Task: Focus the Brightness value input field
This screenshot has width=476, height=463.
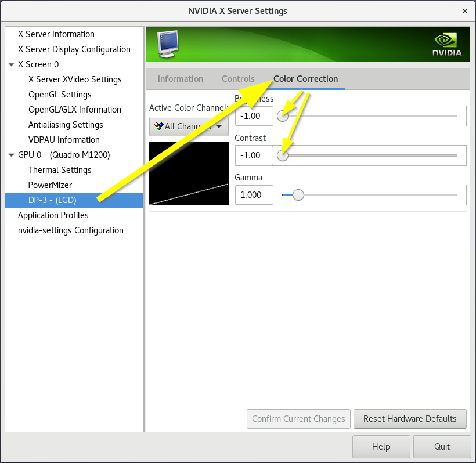Action: pos(254,116)
